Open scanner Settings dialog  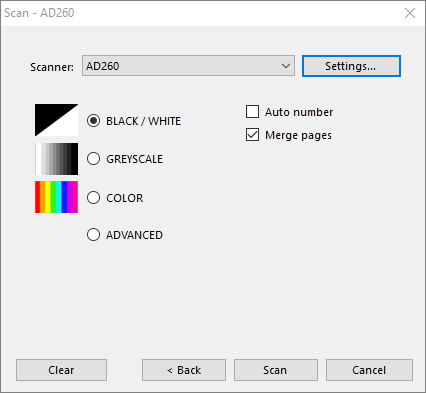351,66
